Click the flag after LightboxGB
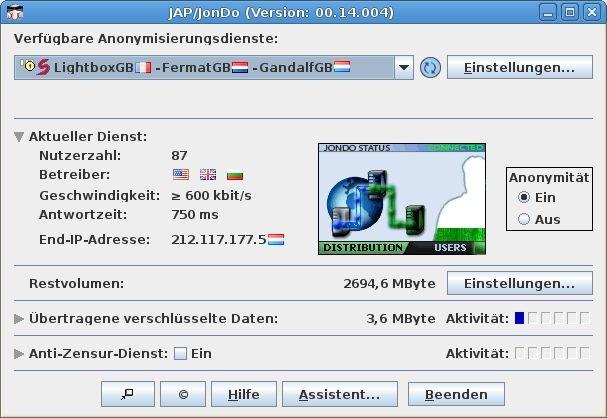607x418 pixels. pos(143,67)
